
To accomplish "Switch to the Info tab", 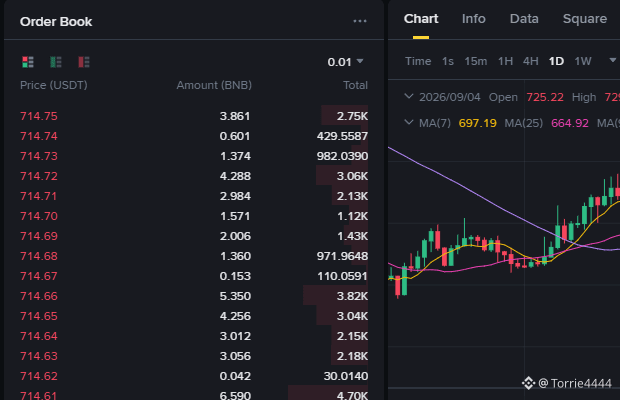I will tap(473, 19).
